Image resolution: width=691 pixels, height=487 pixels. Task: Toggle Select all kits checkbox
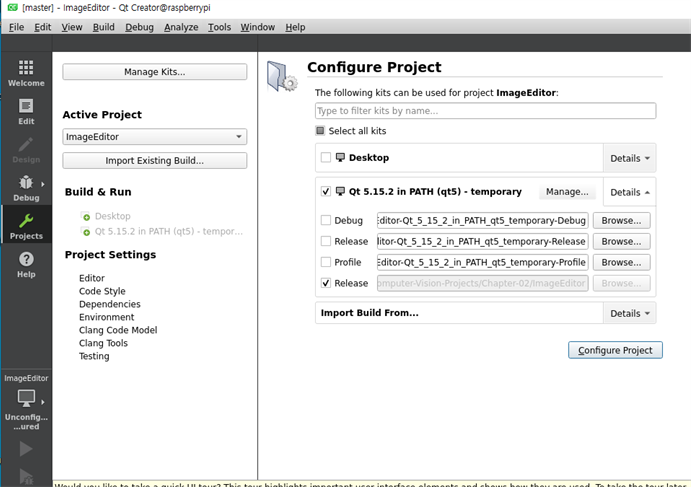pos(320,130)
